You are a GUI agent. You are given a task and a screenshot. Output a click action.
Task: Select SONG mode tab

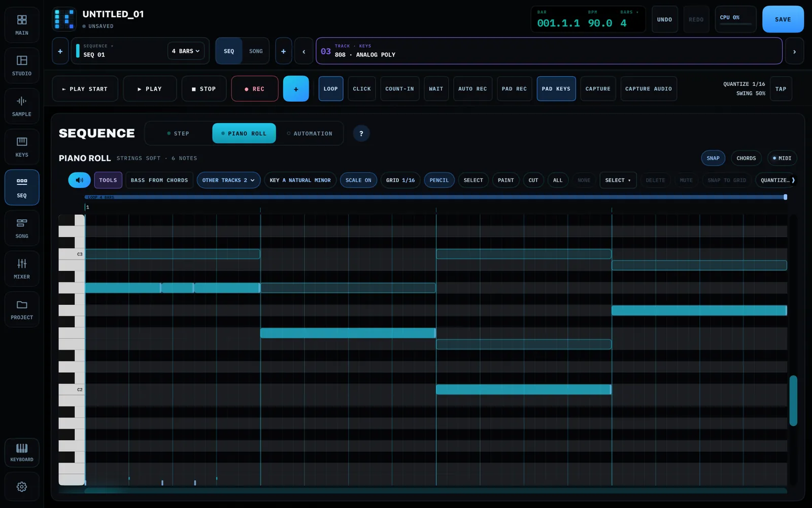(256, 51)
